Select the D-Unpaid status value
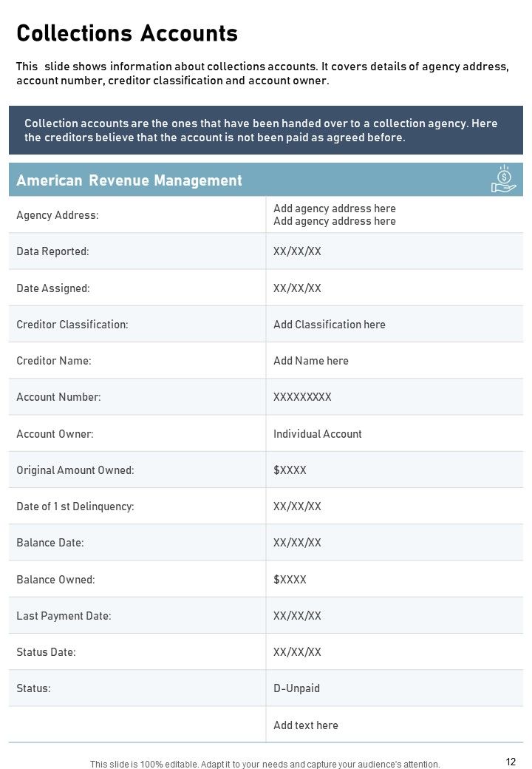This screenshot has height=769, width=532. click(x=296, y=688)
